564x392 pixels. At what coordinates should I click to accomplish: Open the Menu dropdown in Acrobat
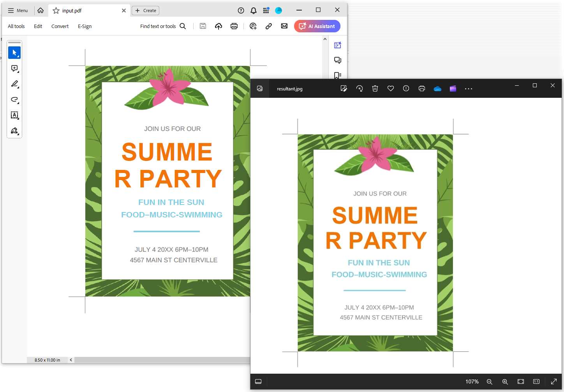click(x=18, y=11)
